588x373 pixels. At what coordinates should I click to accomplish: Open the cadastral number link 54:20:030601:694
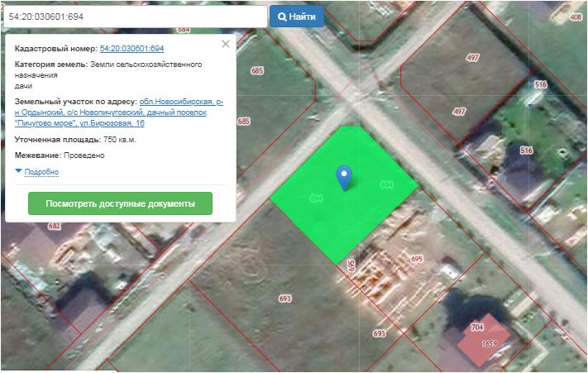(x=131, y=49)
